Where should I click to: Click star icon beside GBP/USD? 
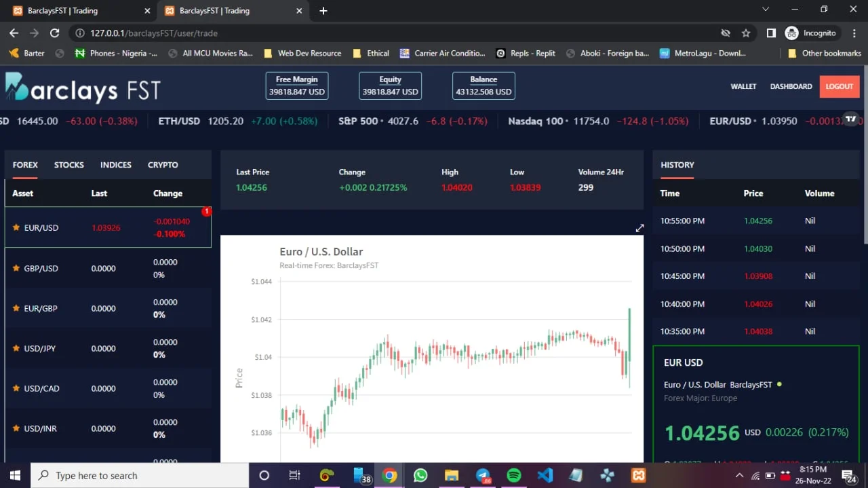click(16, 268)
